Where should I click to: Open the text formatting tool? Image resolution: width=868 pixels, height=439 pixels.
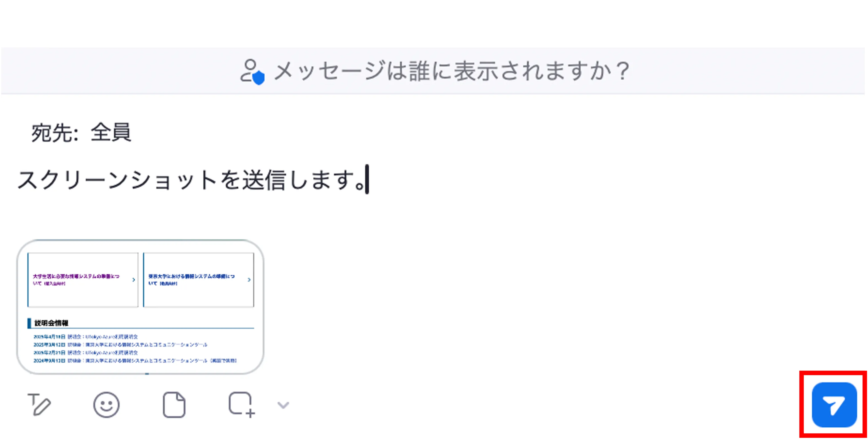tap(39, 405)
